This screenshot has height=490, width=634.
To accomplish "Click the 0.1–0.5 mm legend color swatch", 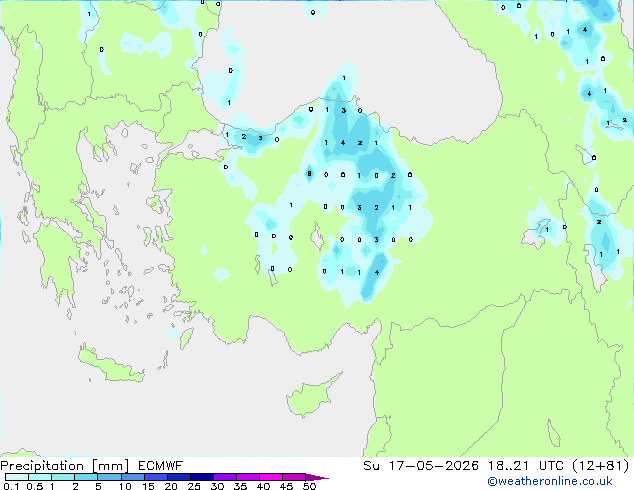I will [17, 477].
